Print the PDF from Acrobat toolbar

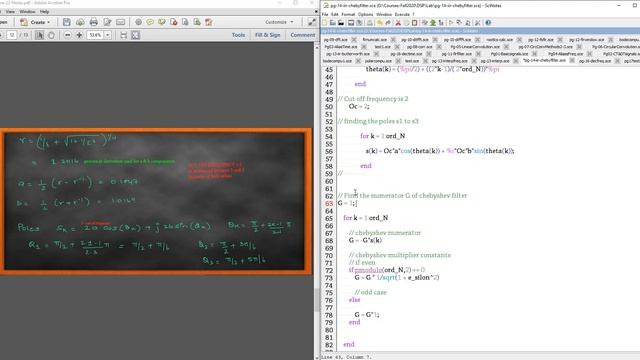(x=93, y=22)
